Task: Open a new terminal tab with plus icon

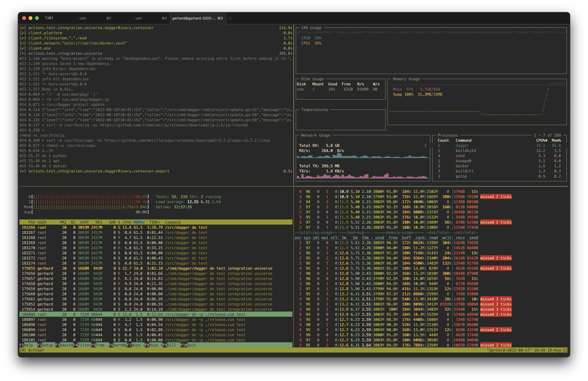Action: point(230,18)
